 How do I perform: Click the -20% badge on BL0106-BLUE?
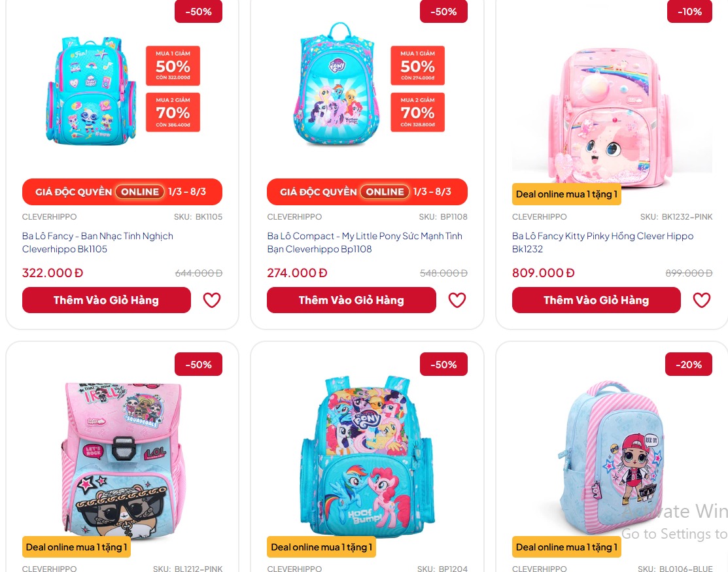tap(689, 365)
